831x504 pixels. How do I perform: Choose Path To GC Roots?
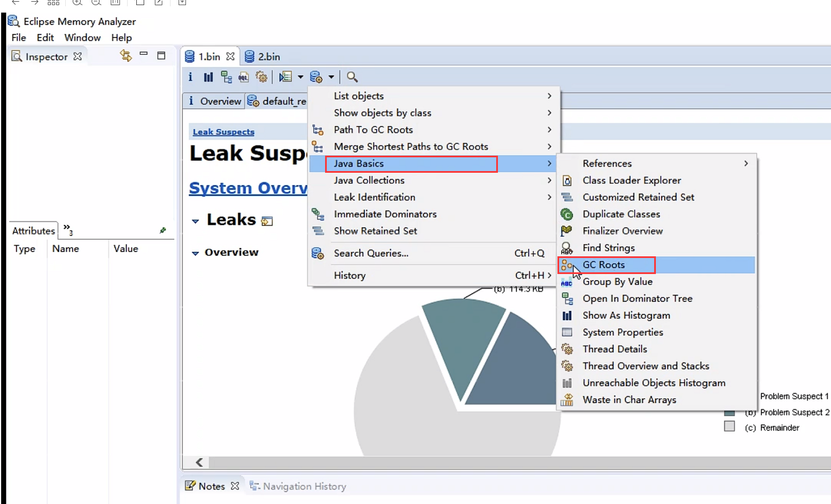coord(433,130)
